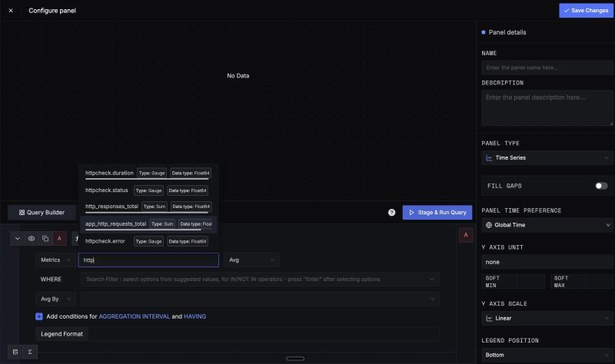The width and height of the screenshot is (615, 364).
Task: Open the Bottom legend position dropdown
Action: (547, 355)
